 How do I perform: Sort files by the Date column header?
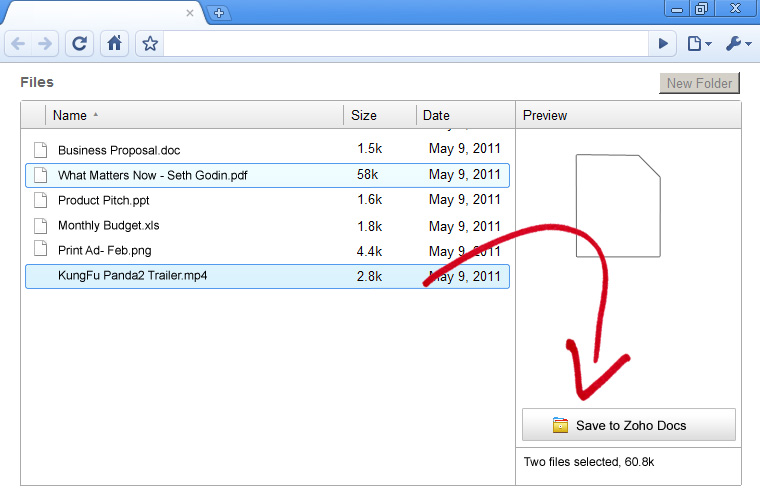point(436,115)
